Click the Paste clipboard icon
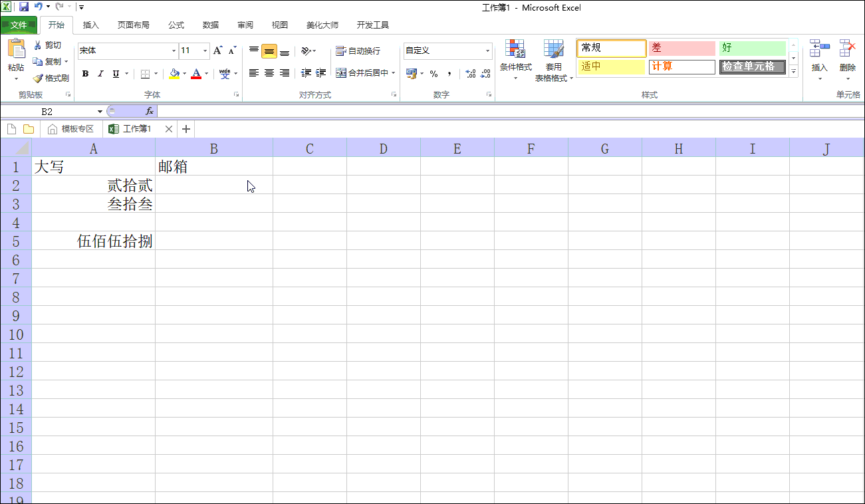The width and height of the screenshot is (865, 504). coord(16,49)
